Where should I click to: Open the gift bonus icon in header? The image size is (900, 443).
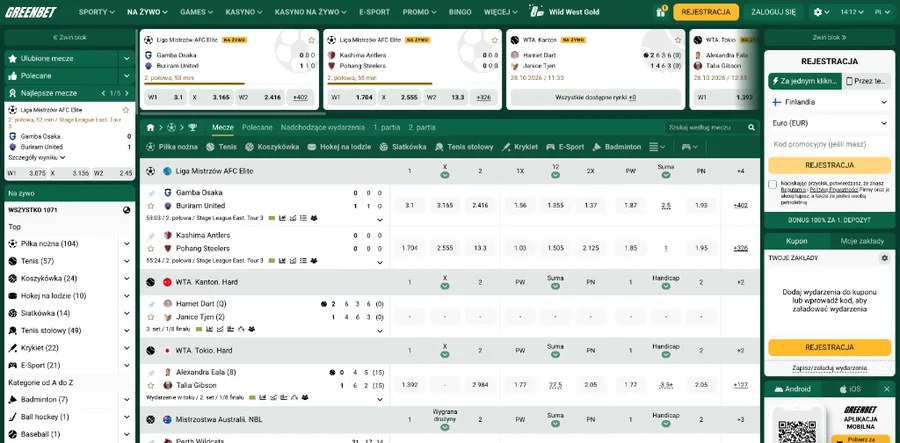pyautogui.click(x=660, y=12)
